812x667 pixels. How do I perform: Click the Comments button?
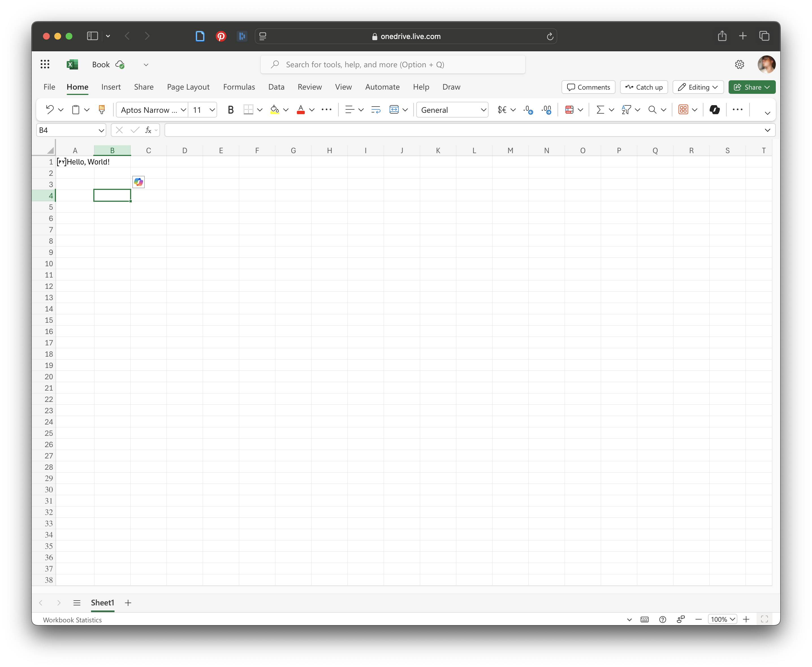click(x=588, y=87)
